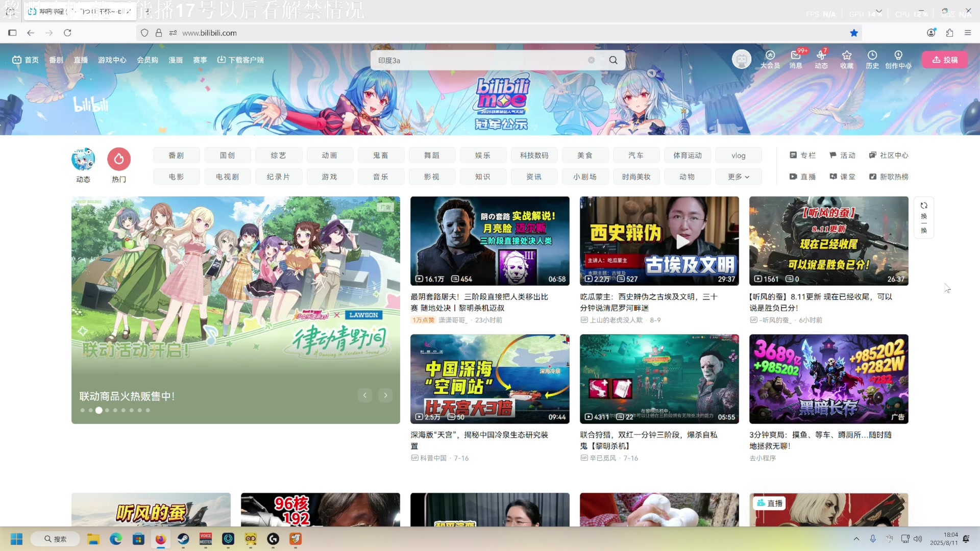Click the taskbar 搜索 search box
Viewport: 980px width, 551px height.
pyautogui.click(x=55, y=539)
